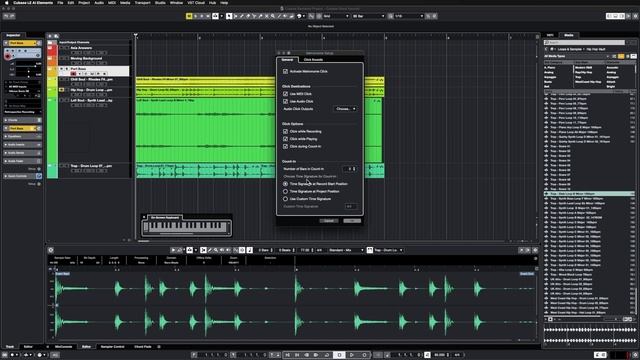Toggle Audition Loop in sample editor toolbar
Screen dimensions: 640x360
179,250
